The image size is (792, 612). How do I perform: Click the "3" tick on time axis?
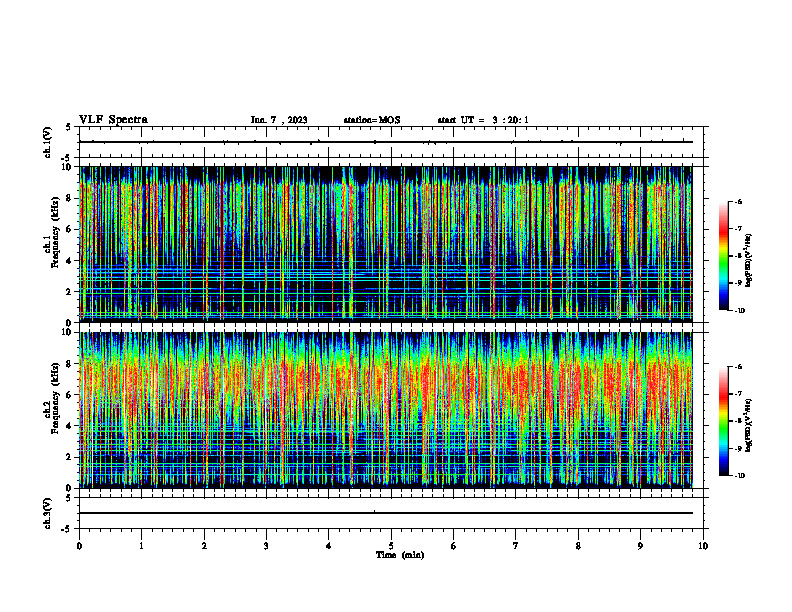266,546
